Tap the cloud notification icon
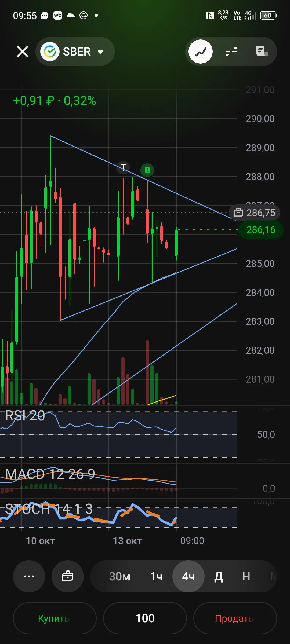Viewport: 290px width, 644px height. coord(71,15)
